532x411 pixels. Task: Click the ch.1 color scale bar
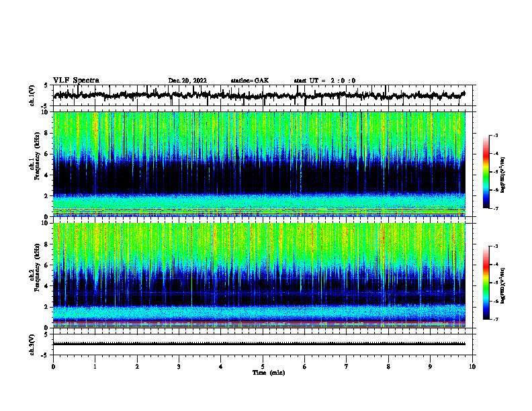[x=486, y=172]
